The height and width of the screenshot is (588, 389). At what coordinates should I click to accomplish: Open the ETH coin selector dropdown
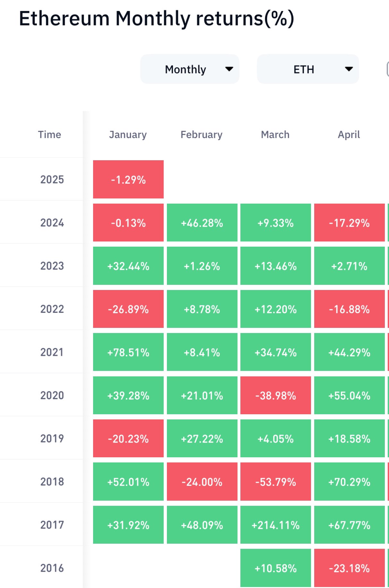[307, 69]
